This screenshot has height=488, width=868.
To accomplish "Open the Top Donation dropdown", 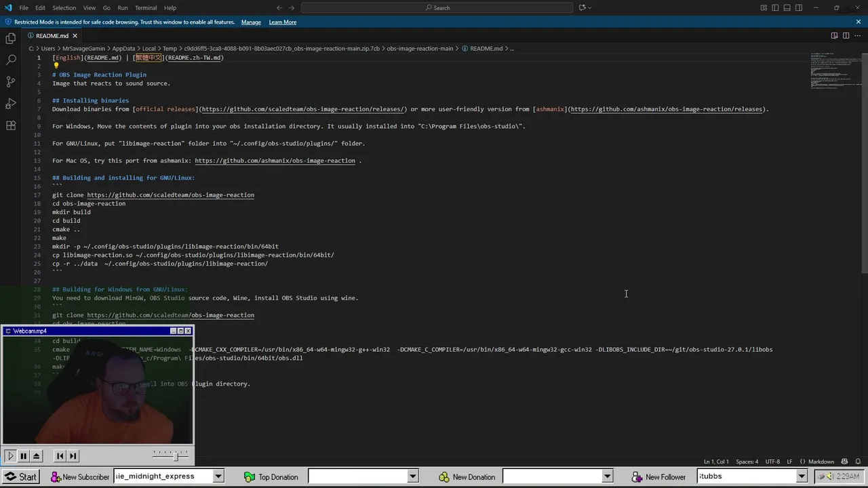I will 412,476.
